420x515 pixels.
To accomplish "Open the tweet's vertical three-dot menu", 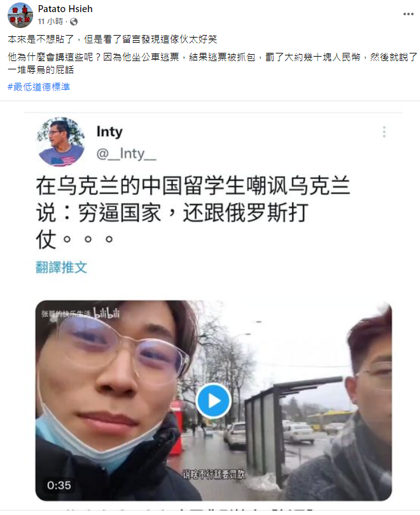I will (384, 132).
